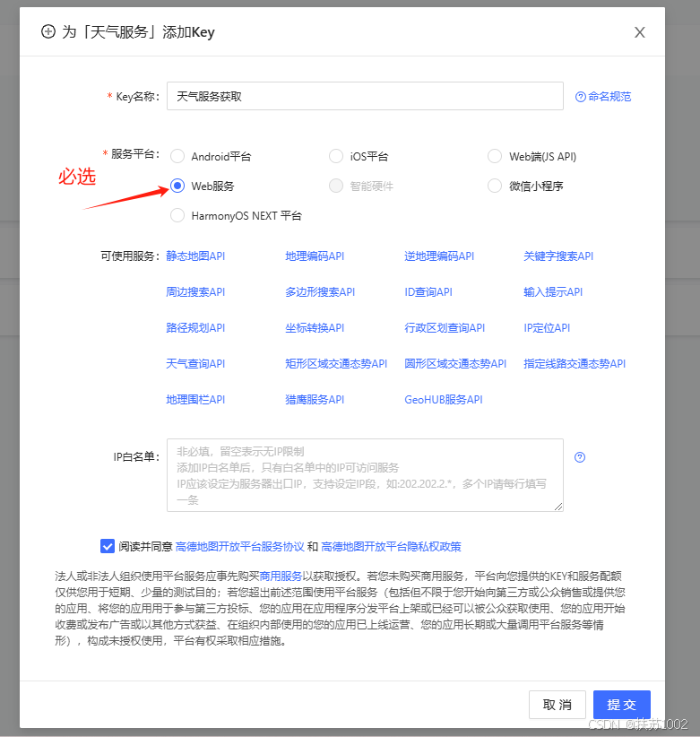
Task: Open the 多边形搜索API link
Action: pos(320,292)
